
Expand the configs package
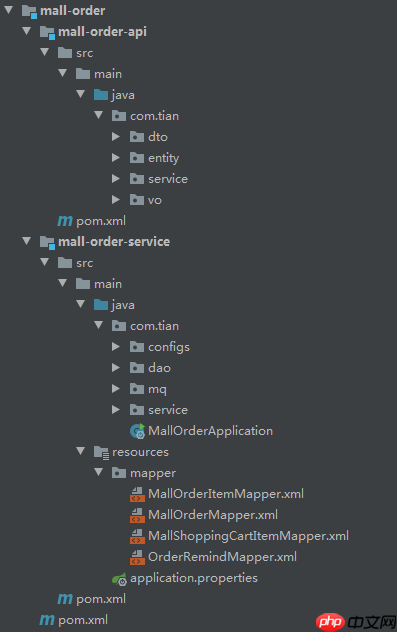(x=116, y=347)
